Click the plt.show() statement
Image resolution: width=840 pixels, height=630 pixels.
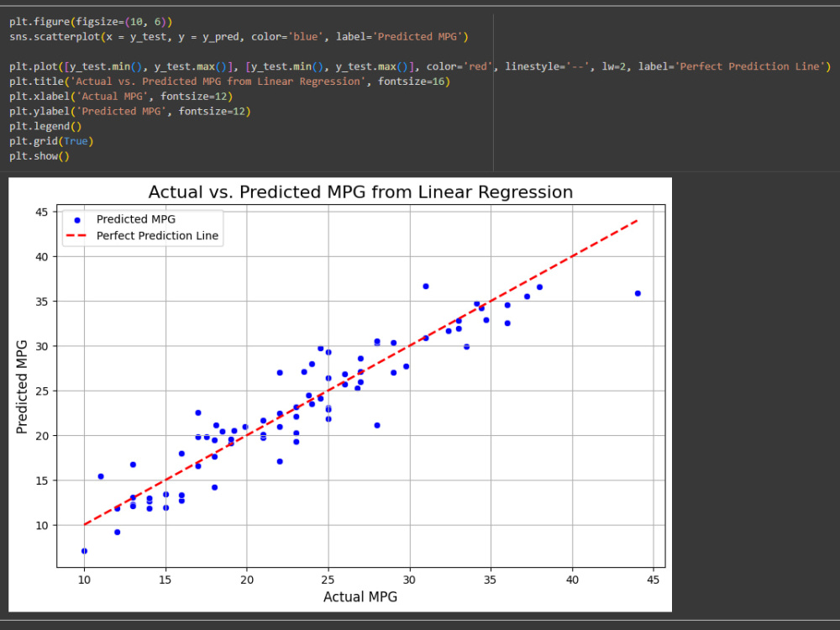[x=40, y=155]
